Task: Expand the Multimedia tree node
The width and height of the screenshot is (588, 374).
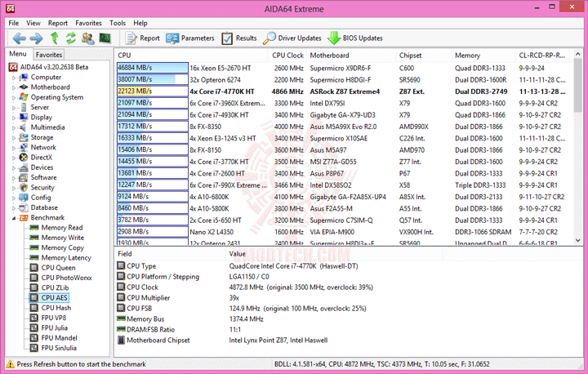Action: [x=14, y=128]
